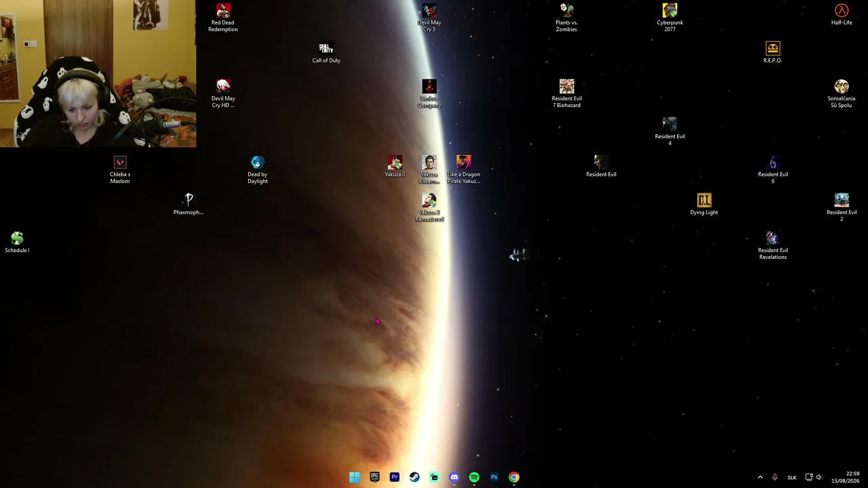This screenshot has height=488, width=868.
Task: Launch Epic Games from the taskbar
Action: [374, 477]
